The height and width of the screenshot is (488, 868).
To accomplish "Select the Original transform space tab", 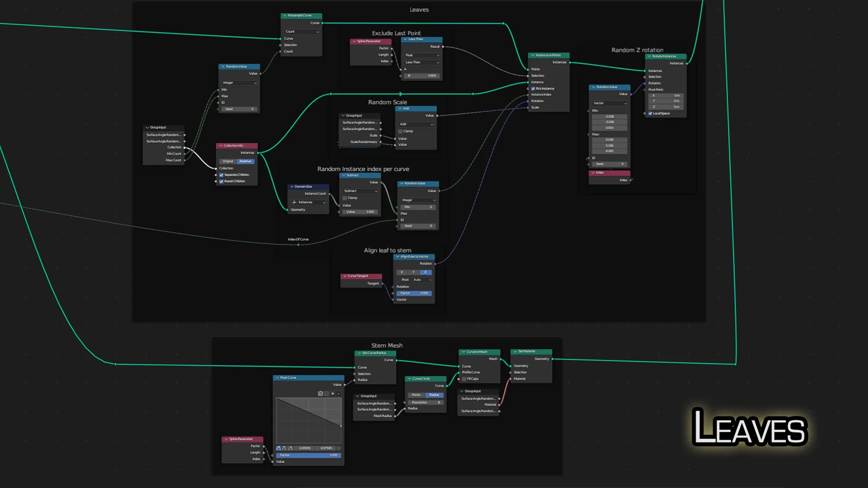I will coord(228,162).
